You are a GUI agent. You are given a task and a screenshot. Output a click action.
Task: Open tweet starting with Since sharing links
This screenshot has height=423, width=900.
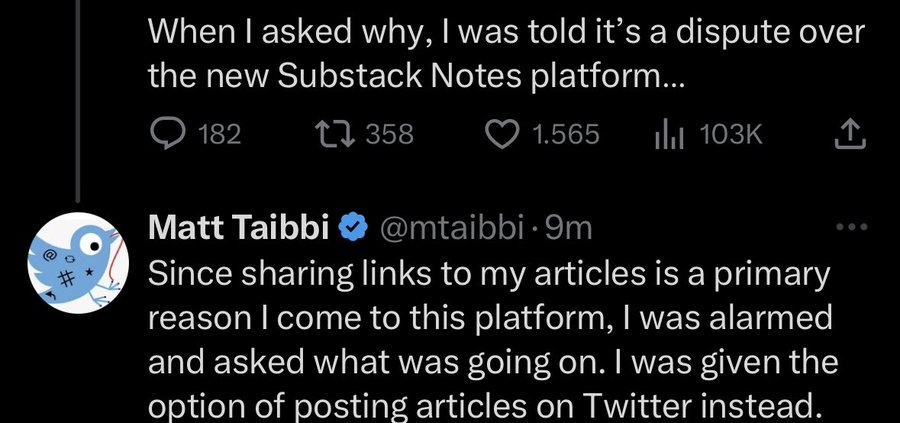(x=493, y=341)
